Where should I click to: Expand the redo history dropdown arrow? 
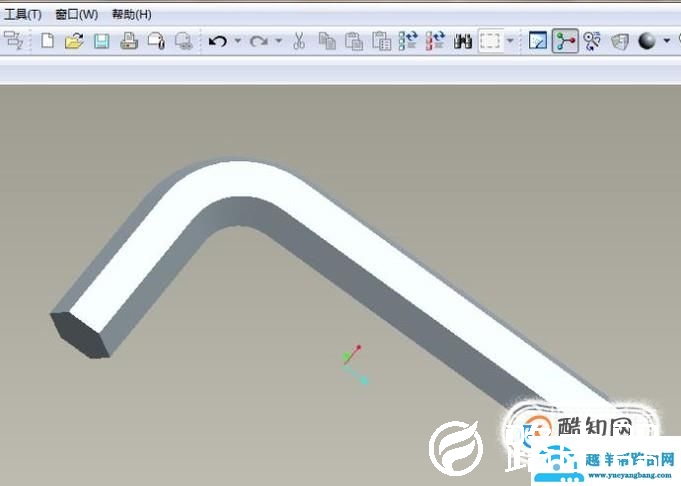[278, 41]
